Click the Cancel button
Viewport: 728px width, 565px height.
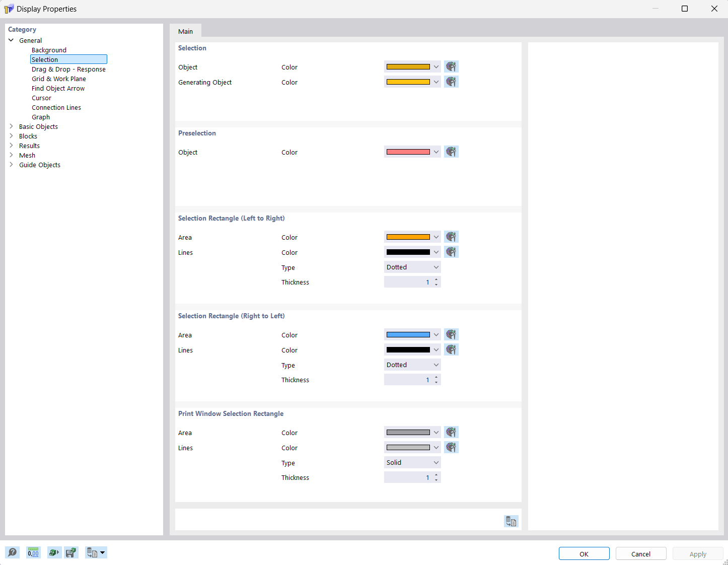tap(641, 553)
